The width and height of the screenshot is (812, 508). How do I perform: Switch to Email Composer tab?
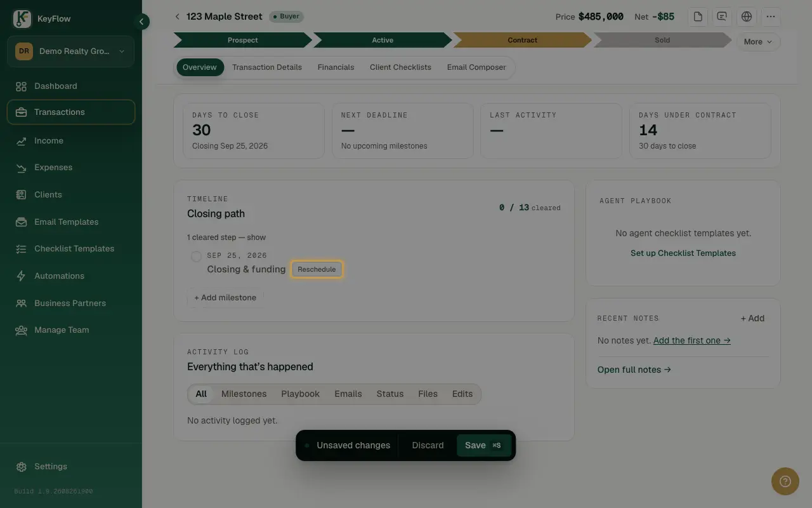coord(476,67)
